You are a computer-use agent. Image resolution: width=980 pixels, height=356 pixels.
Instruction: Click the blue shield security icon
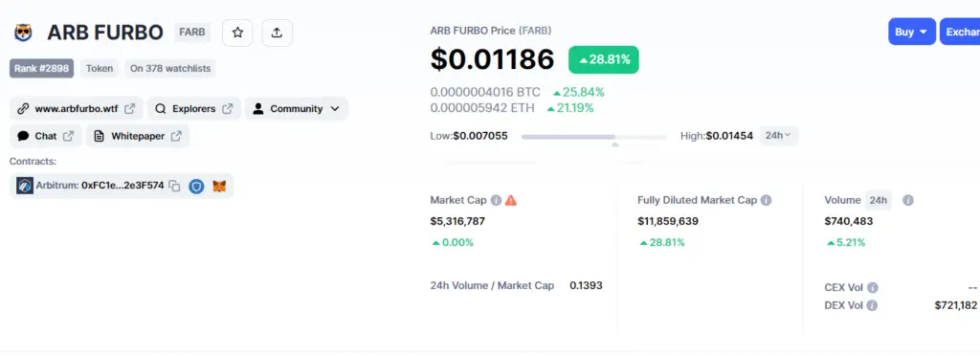(196, 186)
